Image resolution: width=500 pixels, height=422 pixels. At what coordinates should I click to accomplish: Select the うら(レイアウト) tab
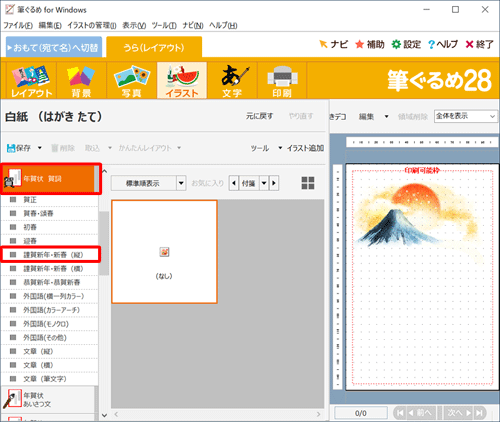coord(154,47)
